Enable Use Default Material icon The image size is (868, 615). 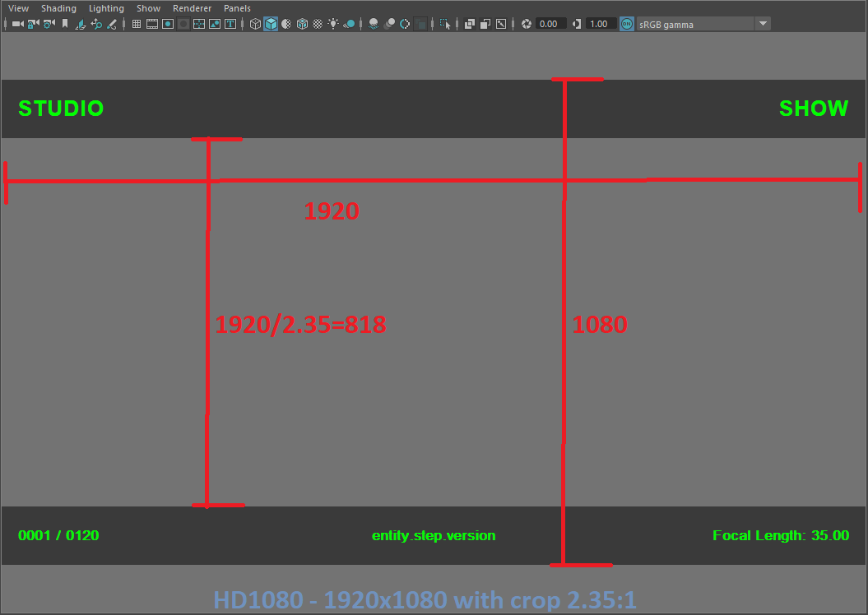pyautogui.click(x=286, y=24)
